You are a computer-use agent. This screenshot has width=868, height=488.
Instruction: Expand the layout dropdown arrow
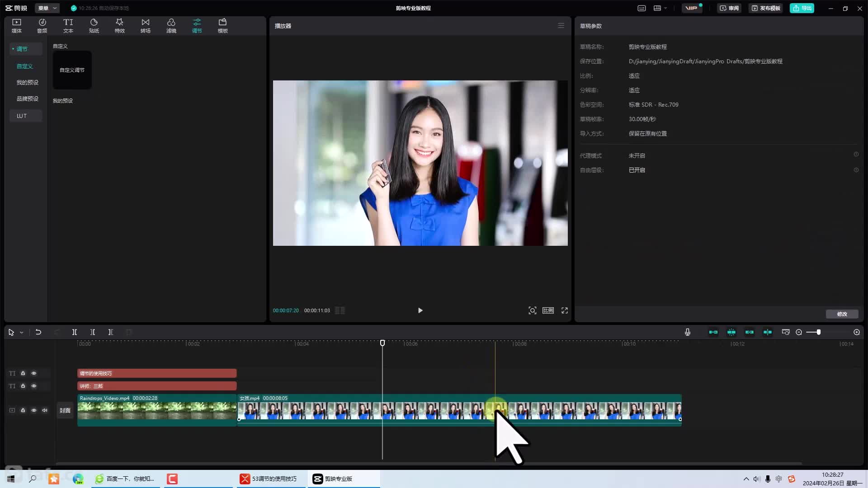(665, 8)
